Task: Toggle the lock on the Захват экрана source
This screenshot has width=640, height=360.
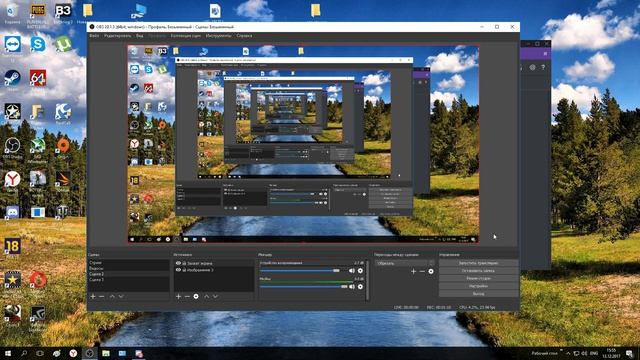Action: coord(184,263)
